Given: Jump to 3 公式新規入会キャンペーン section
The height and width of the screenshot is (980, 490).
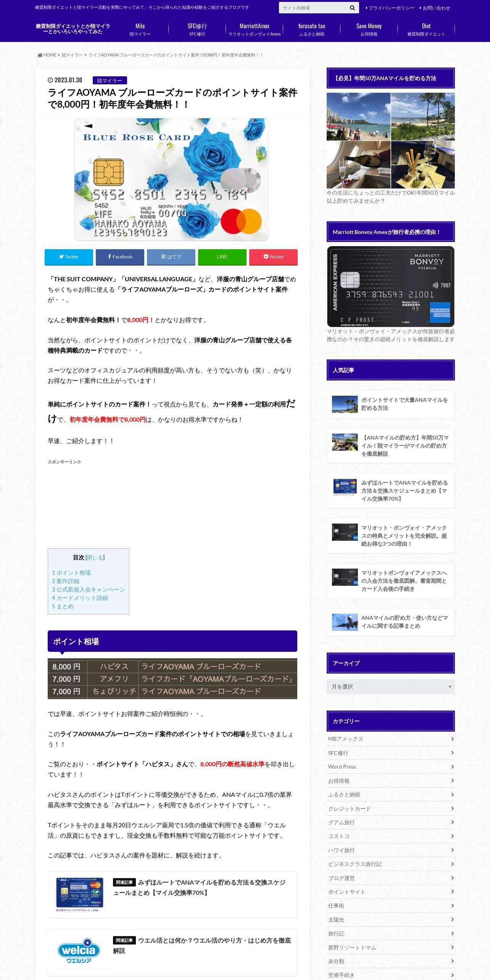Looking at the screenshot, I should pos(89,590).
